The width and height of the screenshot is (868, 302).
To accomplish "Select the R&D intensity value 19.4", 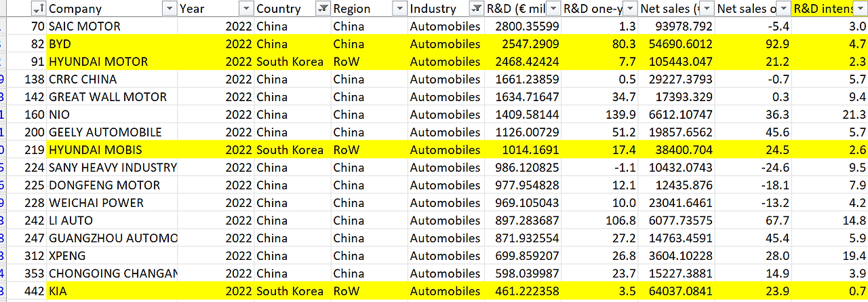I will pyautogui.click(x=830, y=256).
